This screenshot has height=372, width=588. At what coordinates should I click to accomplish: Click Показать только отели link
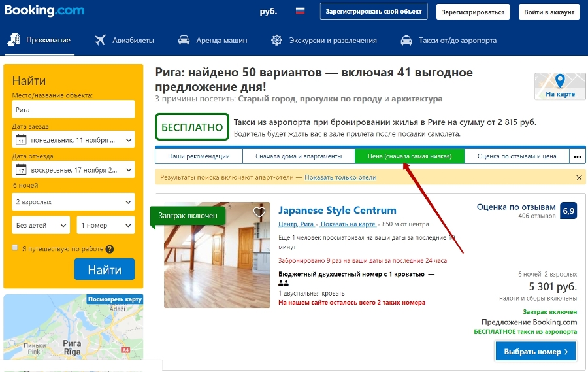pyautogui.click(x=340, y=177)
